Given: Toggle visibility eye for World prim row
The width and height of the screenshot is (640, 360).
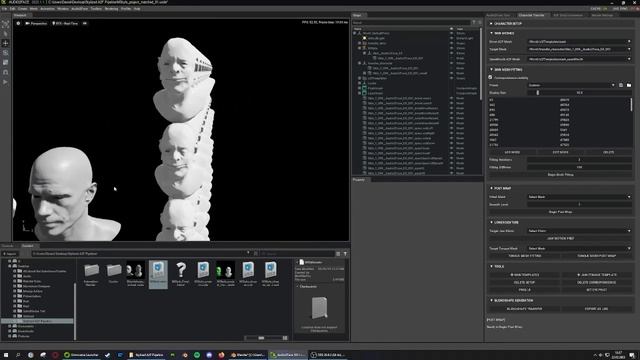Looking at the screenshot, I should click(451, 33).
